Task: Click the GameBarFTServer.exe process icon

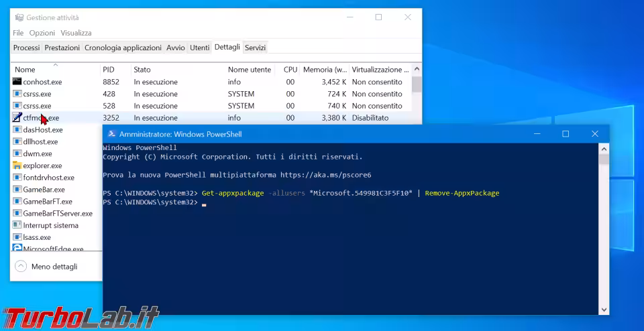Action: click(17, 213)
